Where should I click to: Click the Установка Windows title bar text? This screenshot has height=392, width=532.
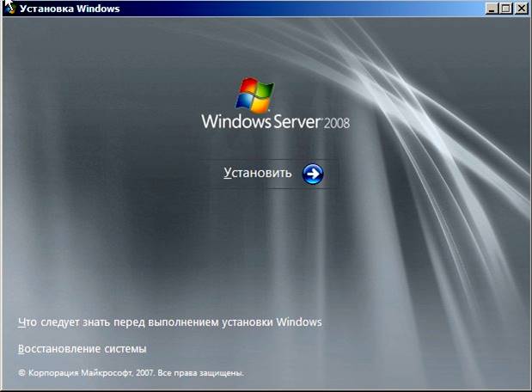coord(70,9)
